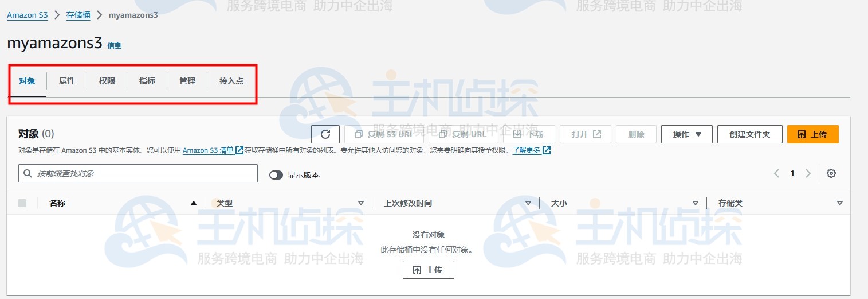Screen dimensions: 868x299
Task: Click the 大小 column header
Action: click(559, 203)
